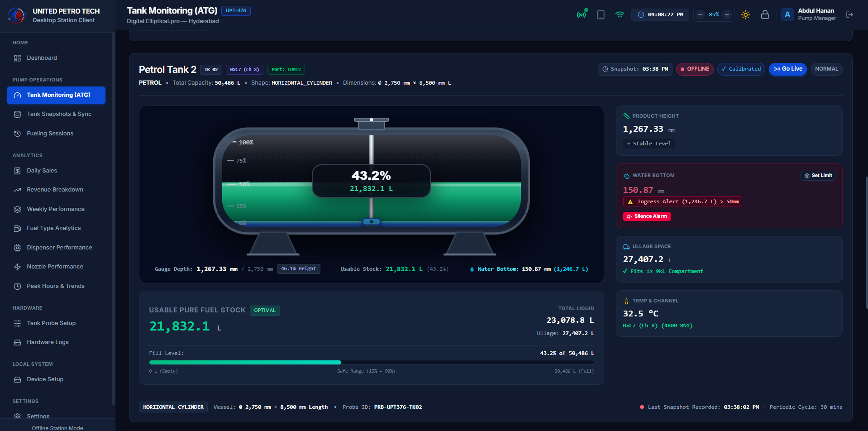This screenshot has width=868, height=431.
Task: Click the Stable Level indicator
Action: pos(649,144)
